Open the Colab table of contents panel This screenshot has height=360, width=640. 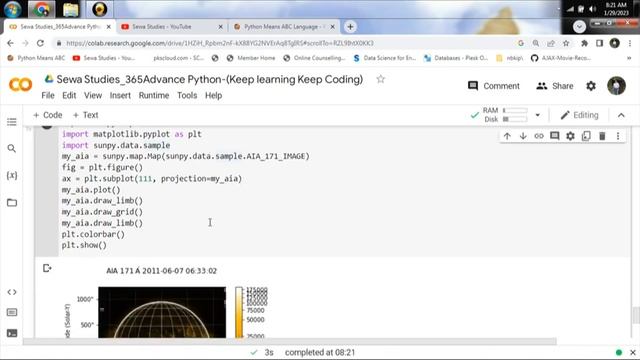(x=12, y=122)
